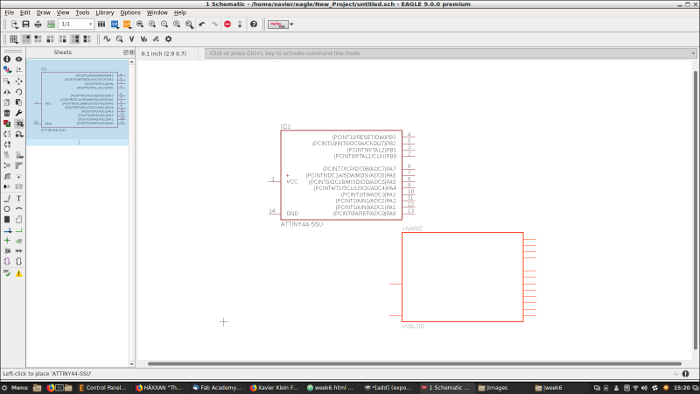Select the Show eye tool

click(x=19, y=59)
